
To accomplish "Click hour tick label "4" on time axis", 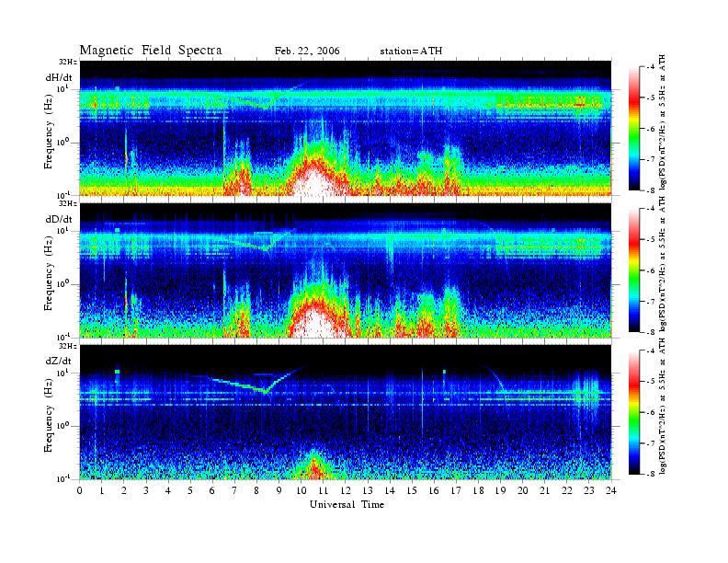I will tap(168, 490).
